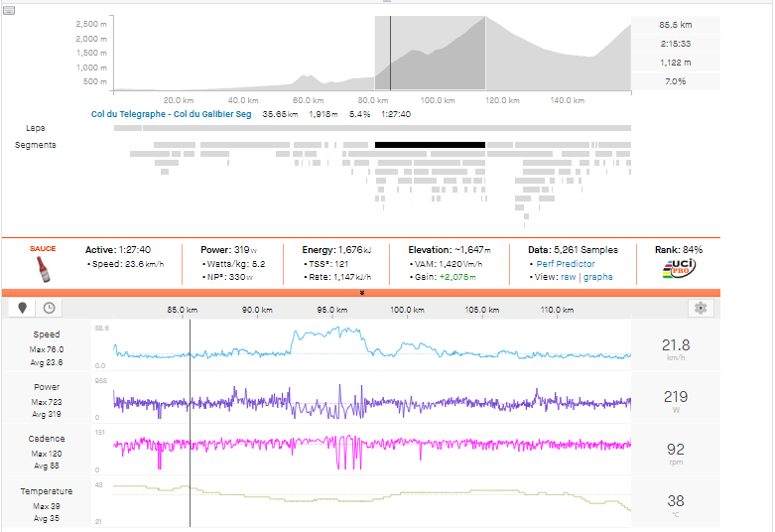This screenshot has height=532, width=775.
Task: Switch x-axis to time using the clock icon
Action: click(x=48, y=309)
